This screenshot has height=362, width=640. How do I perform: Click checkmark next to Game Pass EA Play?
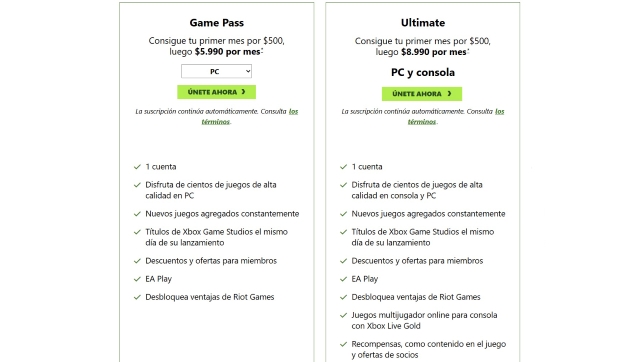137,279
